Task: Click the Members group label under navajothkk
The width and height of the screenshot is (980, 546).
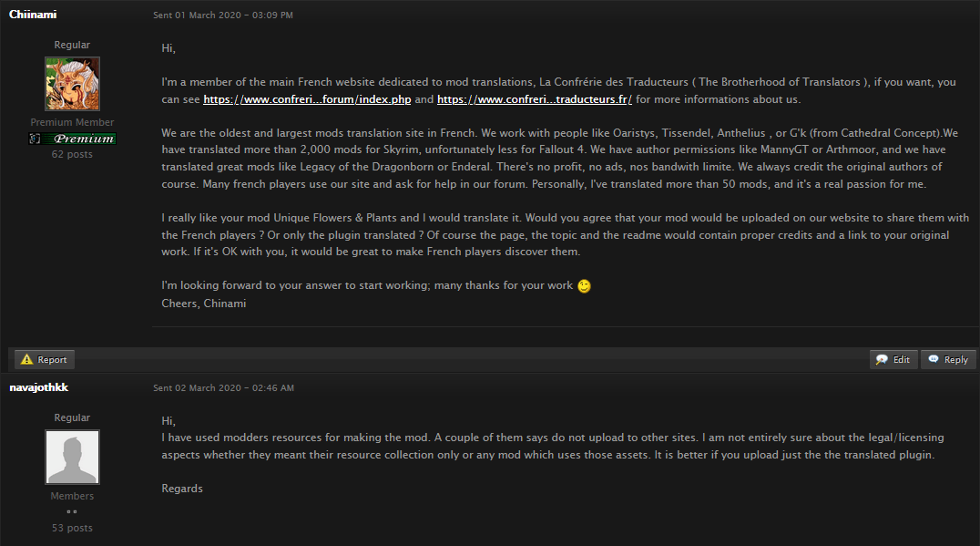Action: coord(72,496)
